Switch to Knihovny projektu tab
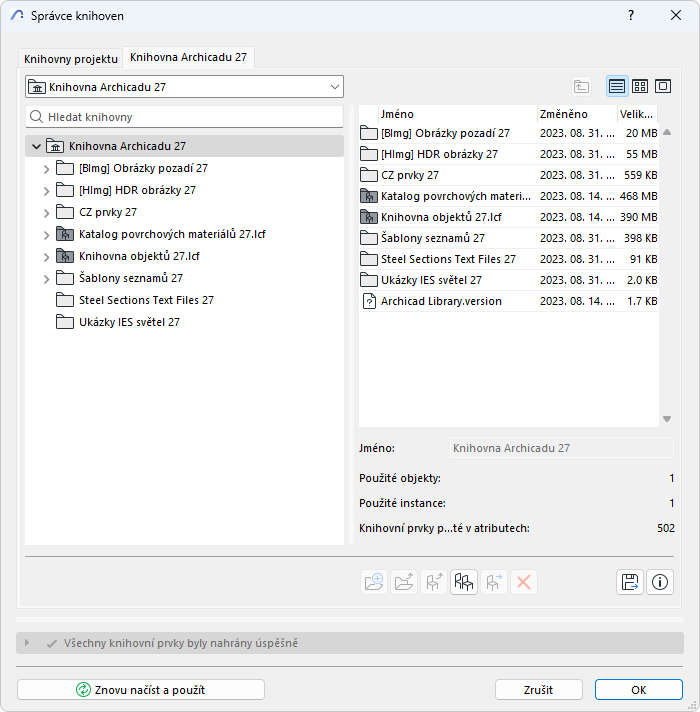This screenshot has height=712, width=700. (71, 59)
